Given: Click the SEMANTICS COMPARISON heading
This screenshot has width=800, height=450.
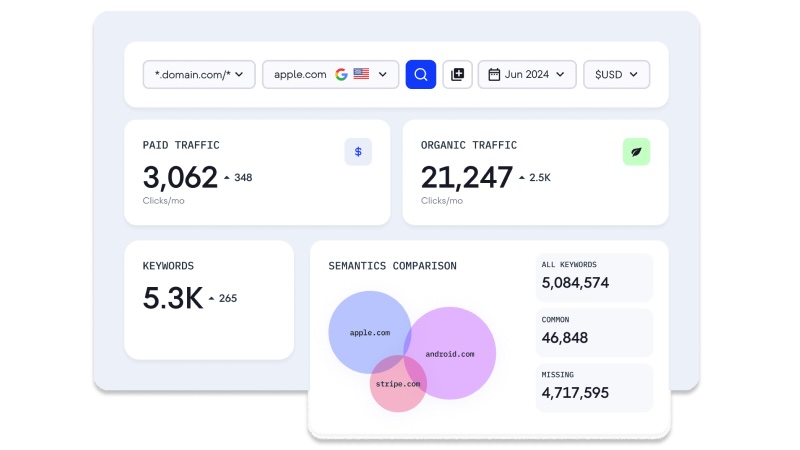Looking at the screenshot, I should tap(392, 266).
